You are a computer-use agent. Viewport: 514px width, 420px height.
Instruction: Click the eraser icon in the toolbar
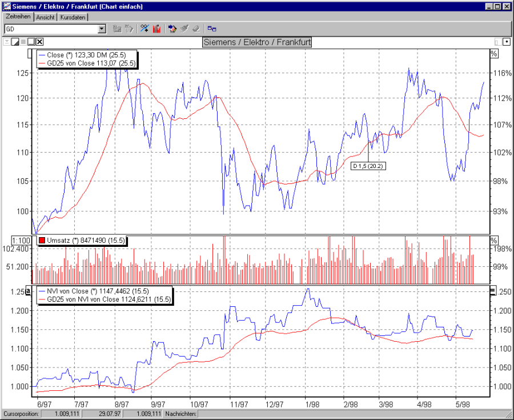click(x=196, y=29)
